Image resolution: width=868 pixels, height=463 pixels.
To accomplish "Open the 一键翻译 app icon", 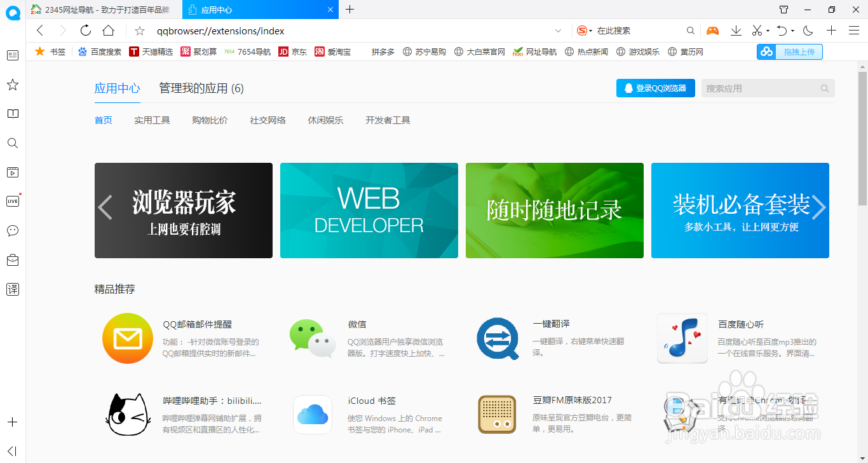I will 498,338.
